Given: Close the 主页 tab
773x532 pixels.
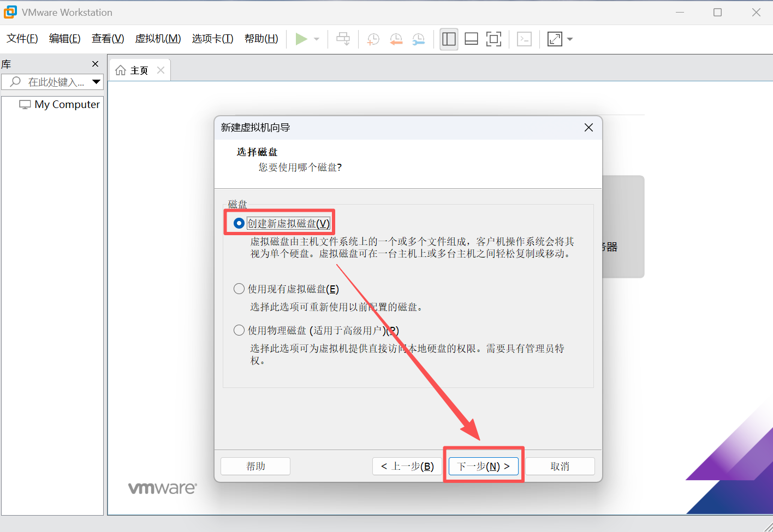Looking at the screenshot, I should click(160, 70).
